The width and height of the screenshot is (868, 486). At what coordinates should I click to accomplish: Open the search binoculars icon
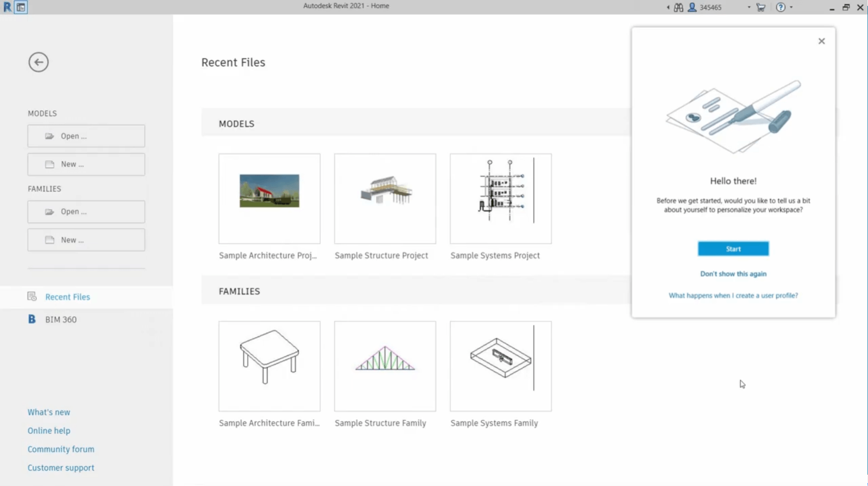click(679, 7)
